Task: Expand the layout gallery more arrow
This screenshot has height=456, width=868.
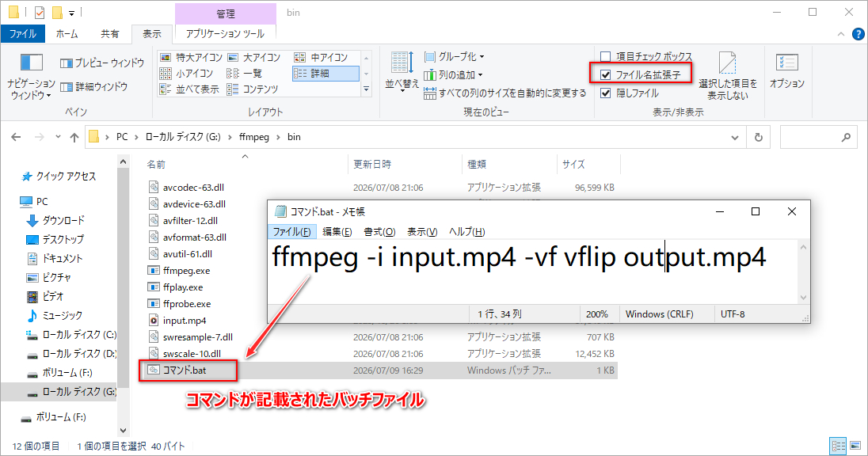Action: (367, 89)
